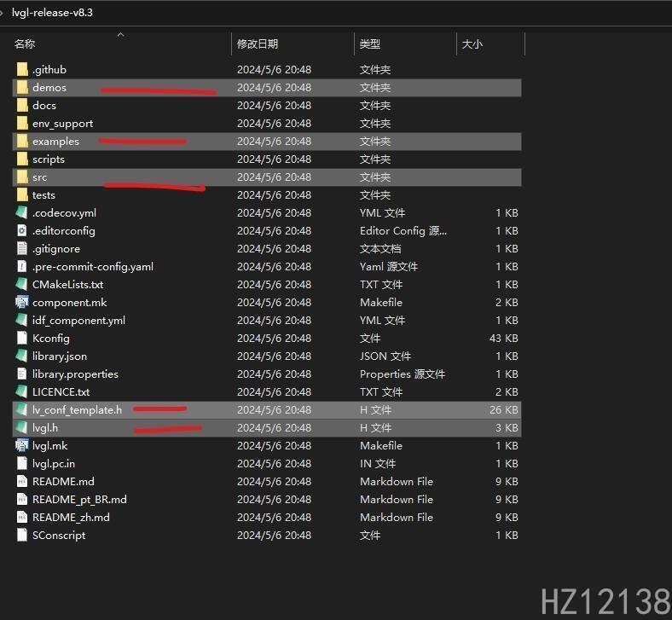Select the file name lv_conf_template.h
The height and width of the screenshot is (620, 672).
pos(77,410)
